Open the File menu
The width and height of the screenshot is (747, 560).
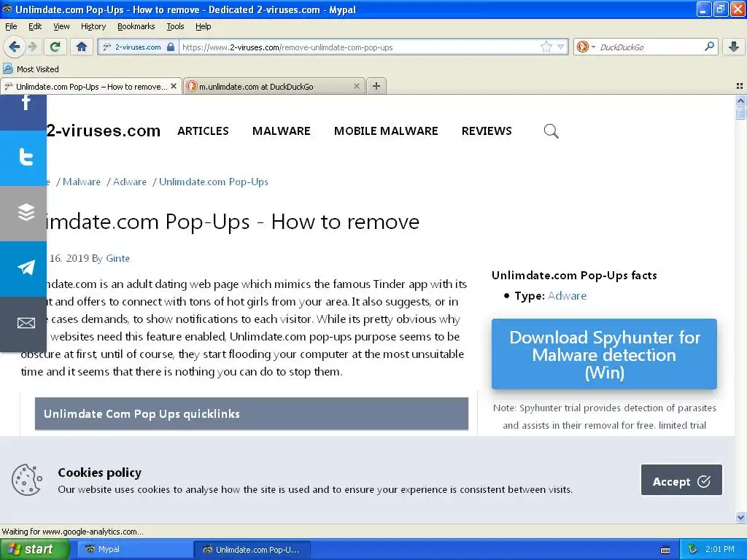[x=11, y=27]
